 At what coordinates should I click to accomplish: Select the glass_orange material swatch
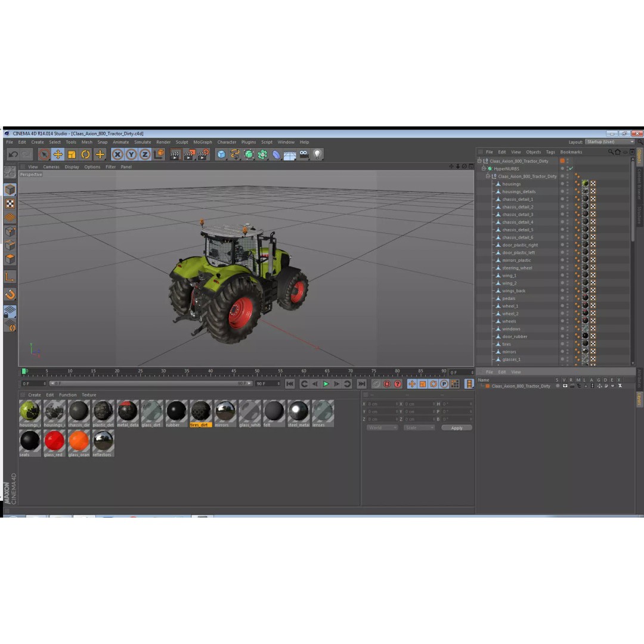(79, 444)
